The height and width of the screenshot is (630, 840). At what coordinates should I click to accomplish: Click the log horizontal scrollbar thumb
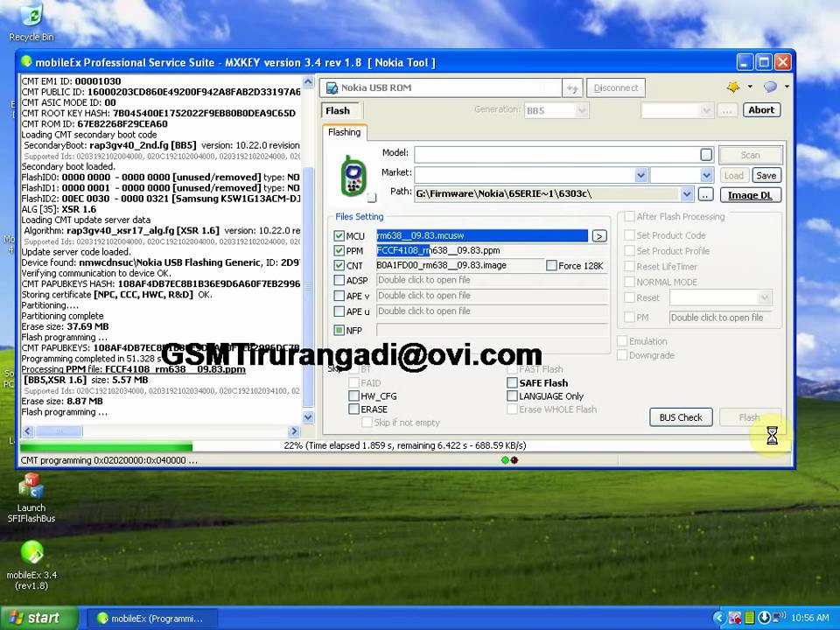point(59,431)
